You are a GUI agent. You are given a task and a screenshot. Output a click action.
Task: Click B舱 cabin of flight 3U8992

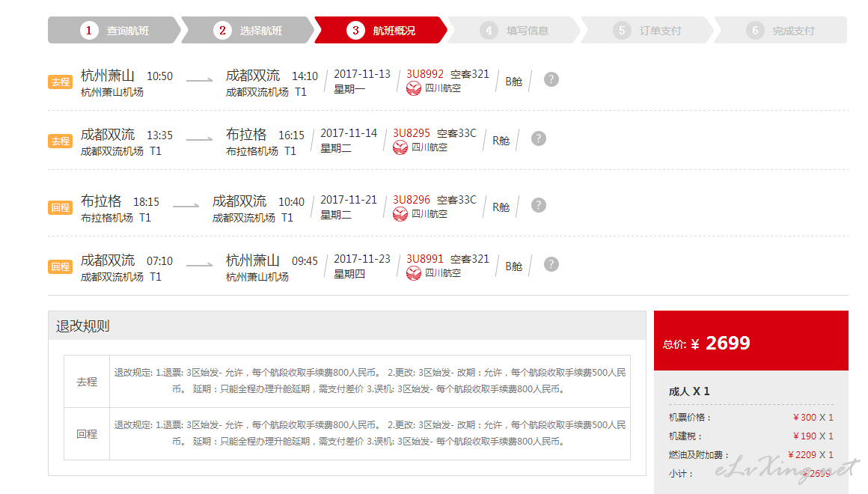coord(514,82)
